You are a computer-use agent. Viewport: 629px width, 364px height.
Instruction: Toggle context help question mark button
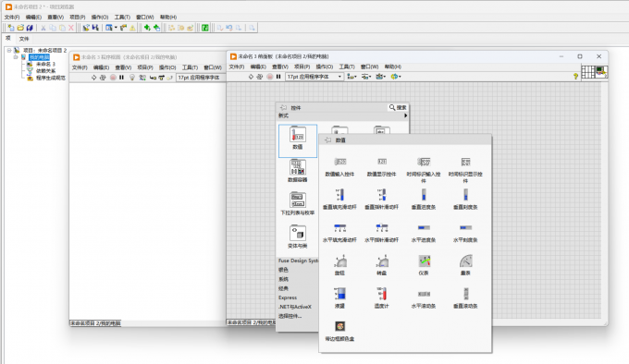point(575,77)
